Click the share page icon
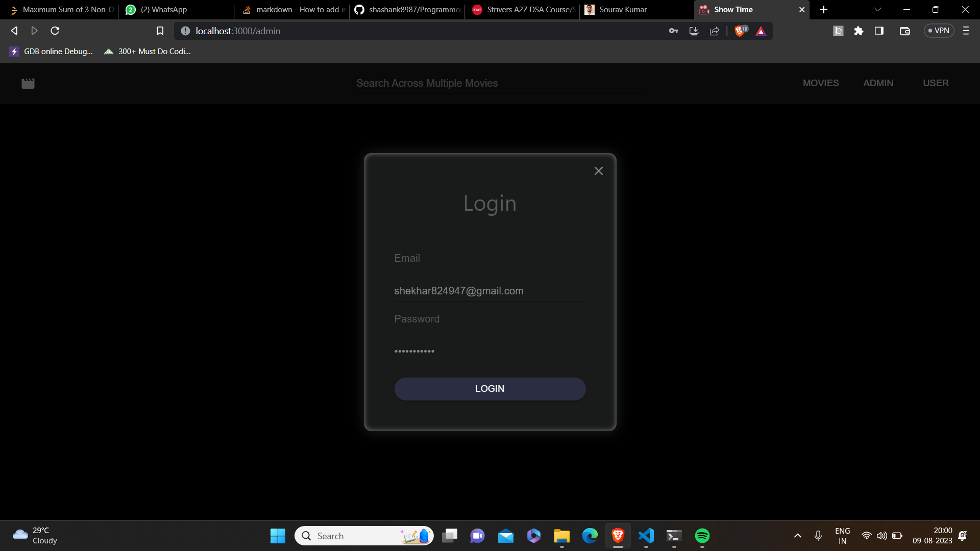The image size is (980, 551). 714,31
